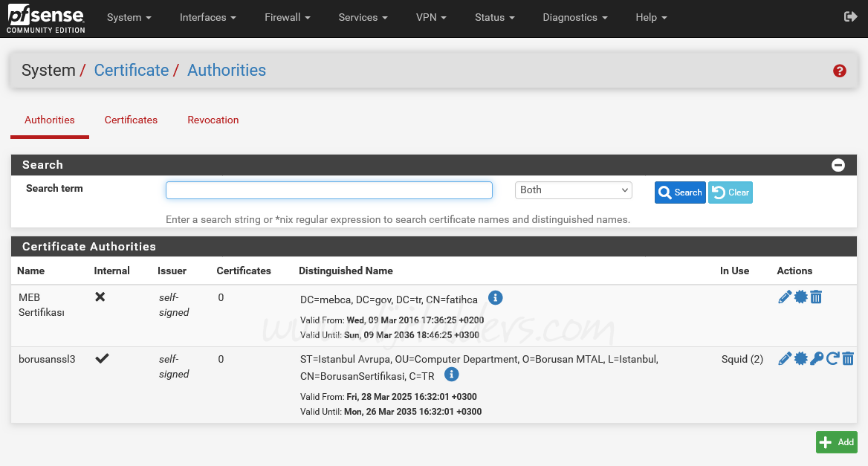Export the MEB Sertifikası CA certificate

[801, 297]
